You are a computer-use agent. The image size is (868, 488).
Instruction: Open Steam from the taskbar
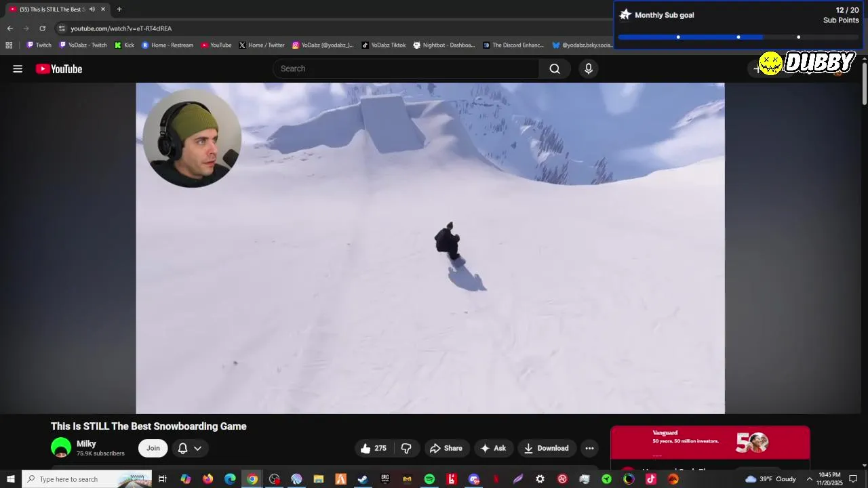point(363,479)
